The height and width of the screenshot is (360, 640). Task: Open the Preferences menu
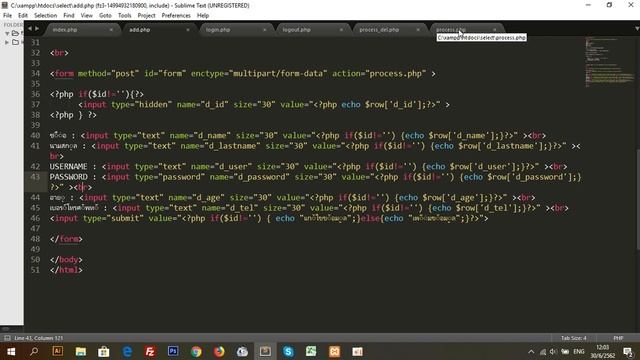click(176, 16)
